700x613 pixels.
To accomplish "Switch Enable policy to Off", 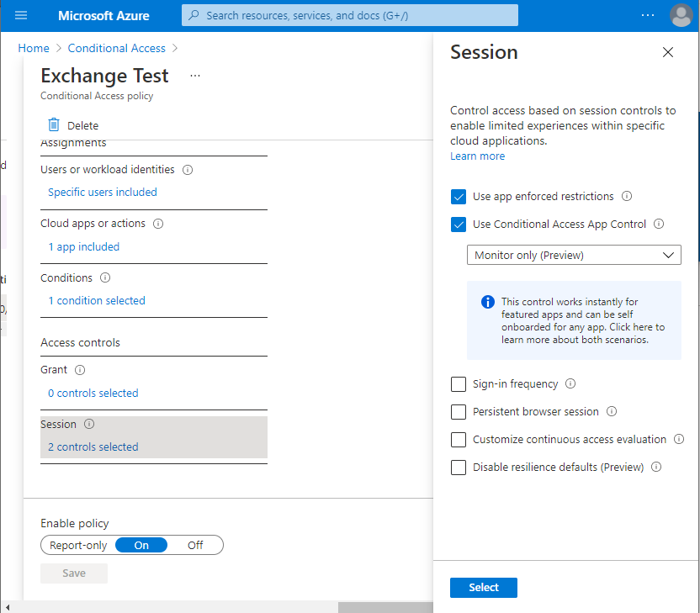I will [x=195, y=545].
